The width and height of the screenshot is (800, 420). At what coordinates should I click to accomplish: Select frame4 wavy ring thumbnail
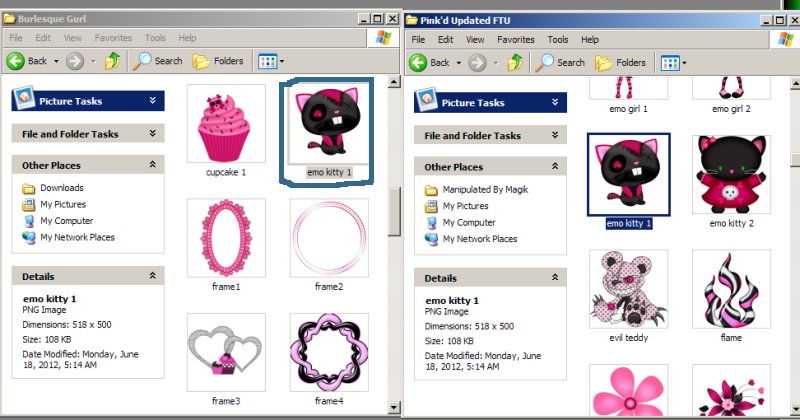(329, 352)
